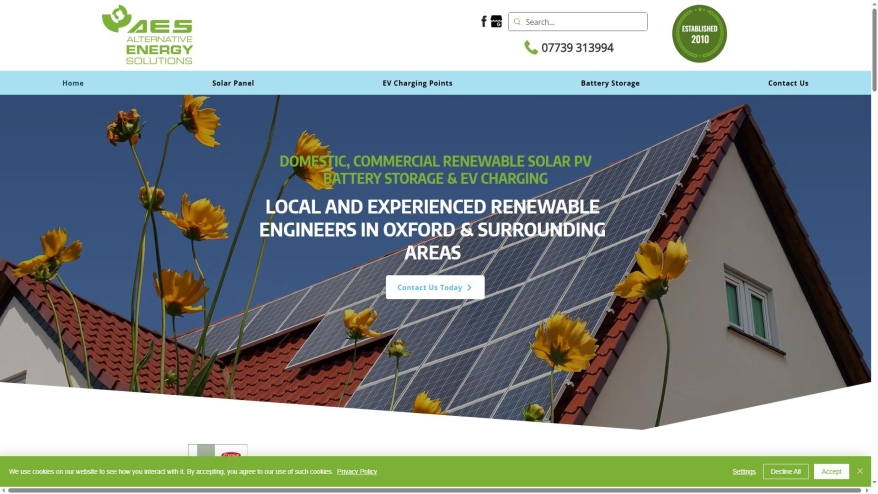Click the green phone handset icon
878x494 pixels.
coord(530,48)
